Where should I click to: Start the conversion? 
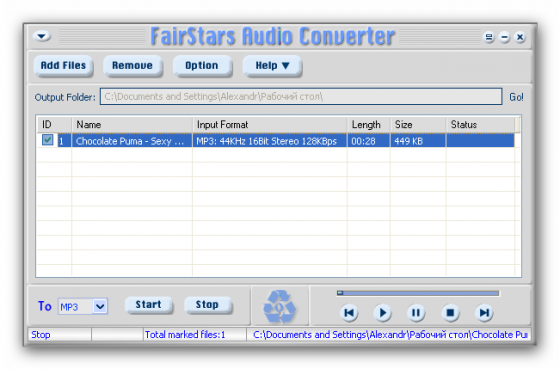click(149, 305)
